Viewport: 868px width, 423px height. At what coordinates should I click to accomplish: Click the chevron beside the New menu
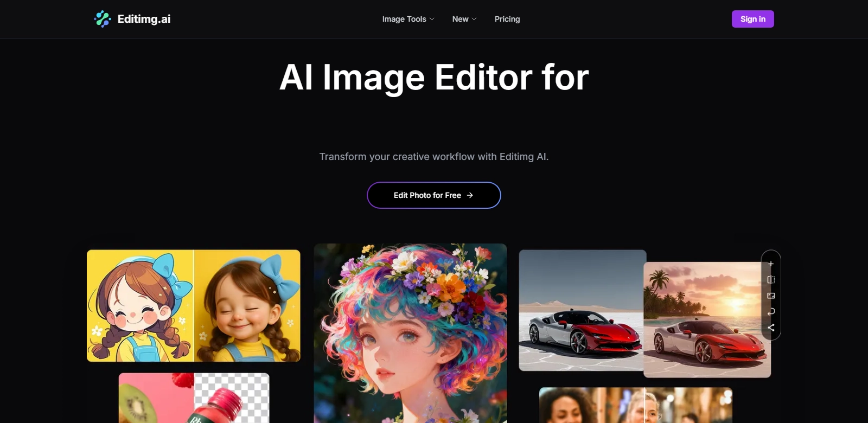[x=474, y=19]
